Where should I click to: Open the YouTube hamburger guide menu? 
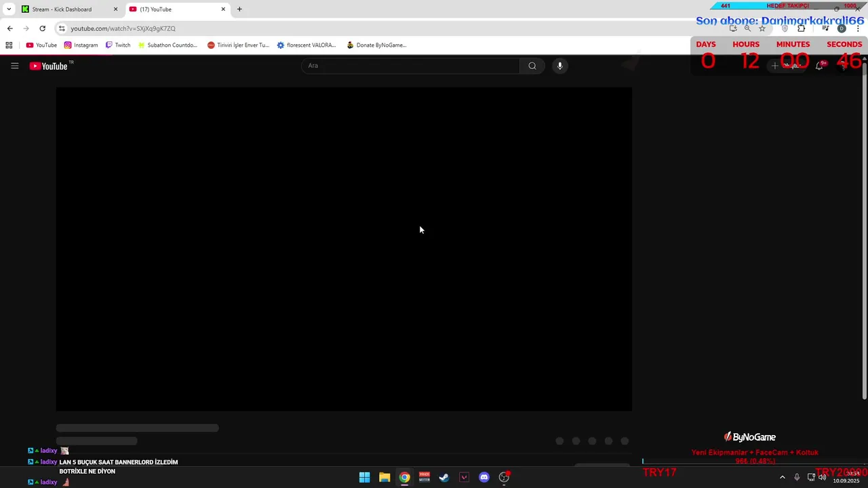14,66
